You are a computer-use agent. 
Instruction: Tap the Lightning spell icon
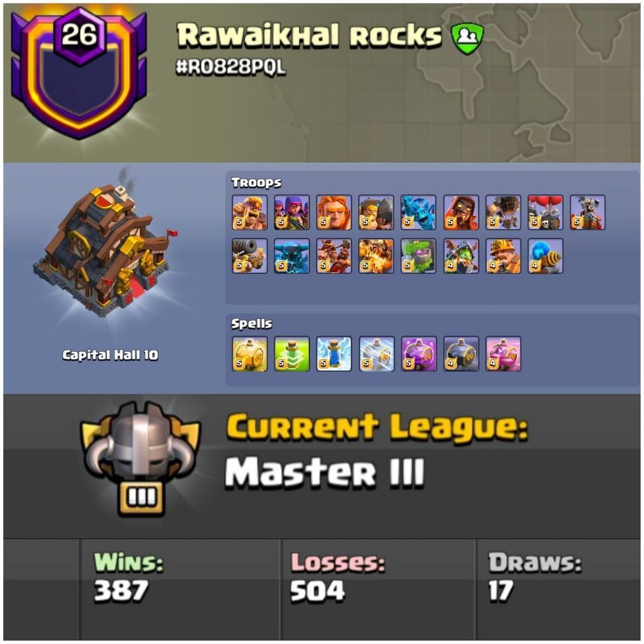coord(334,354)
